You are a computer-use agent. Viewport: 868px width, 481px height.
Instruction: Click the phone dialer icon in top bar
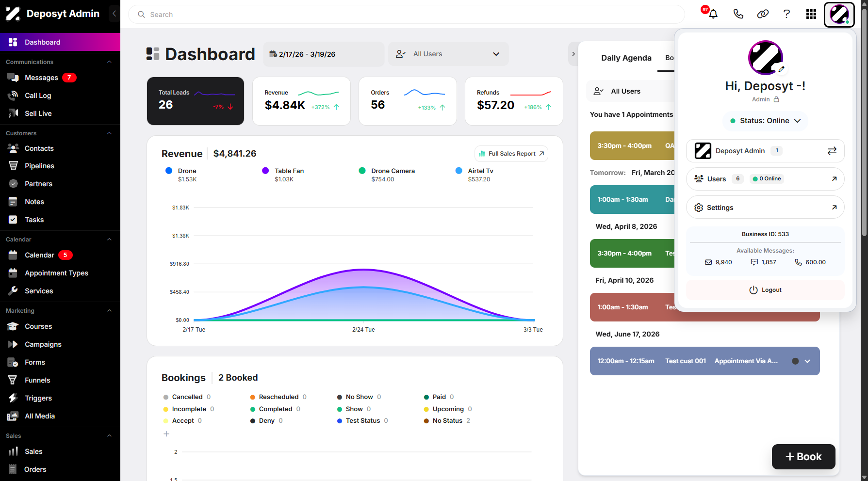(x=738, y=14)
